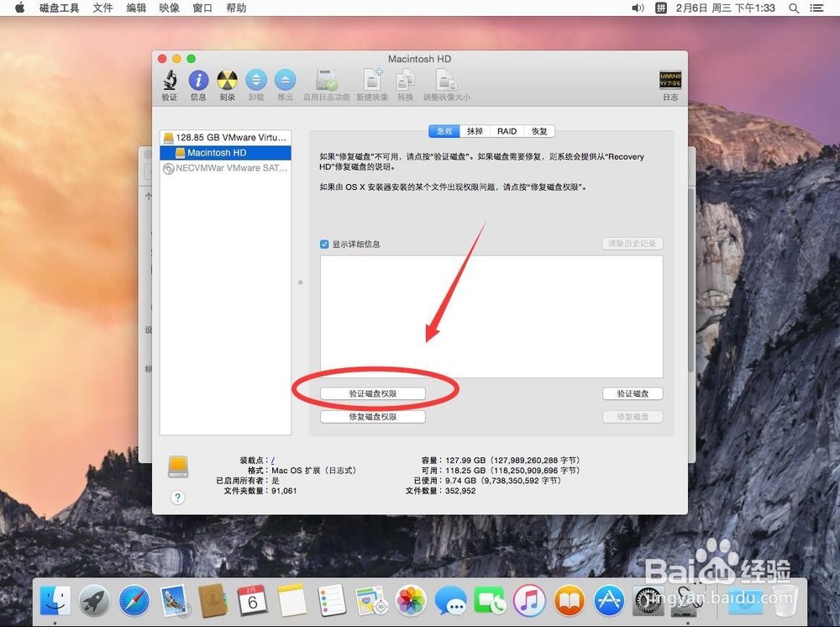Select the 128.85 GB VMware Virtual disk
The height and width of the screenshot is (627, 840).
click(x=225, y=138)
